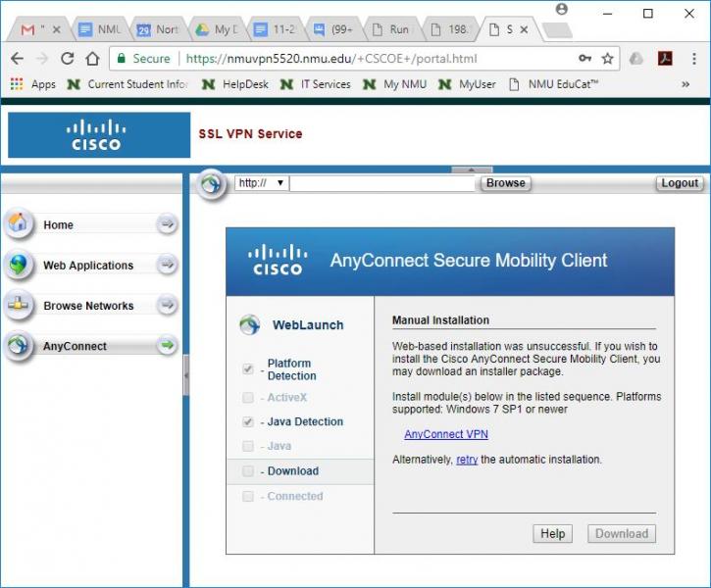The image size is (711, 588).
Task: Click the AnyConnect sidebar icon
Action: pos(19,345)
